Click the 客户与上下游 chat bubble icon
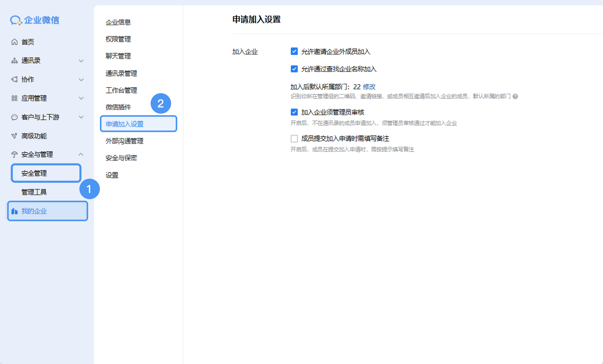Viewport: 603px width, 364px height. coord(14,117)
